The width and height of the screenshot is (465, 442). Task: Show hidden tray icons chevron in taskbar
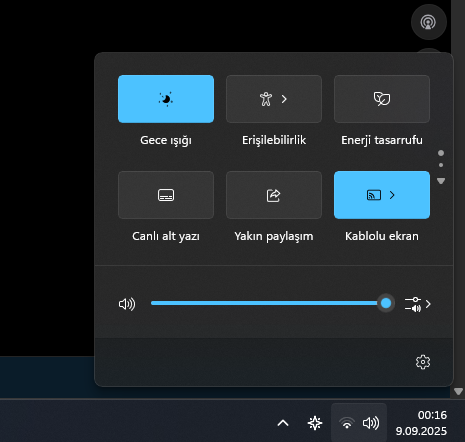pos(283,423)
